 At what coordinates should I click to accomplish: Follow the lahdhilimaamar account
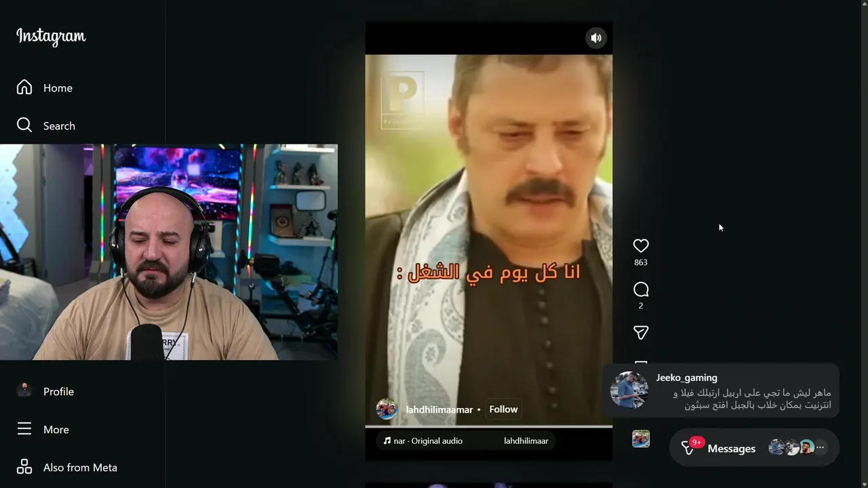[x=503, y=409]
